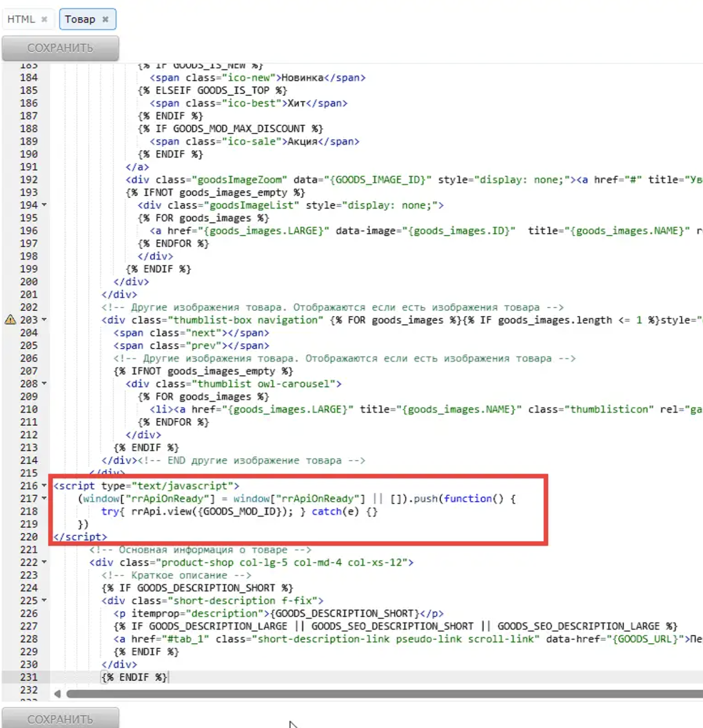
Task: Click the text Хит on line 186
Action: coord(297,103)
